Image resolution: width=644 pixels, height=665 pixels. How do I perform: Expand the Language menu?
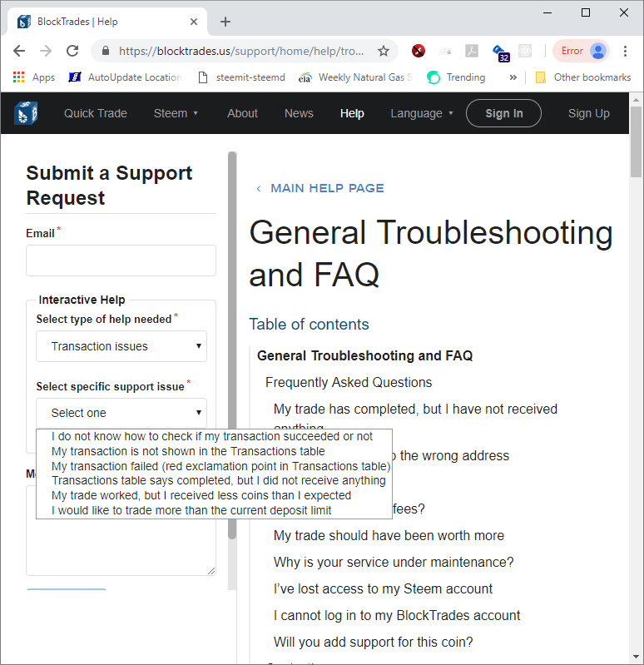[422, 113]
